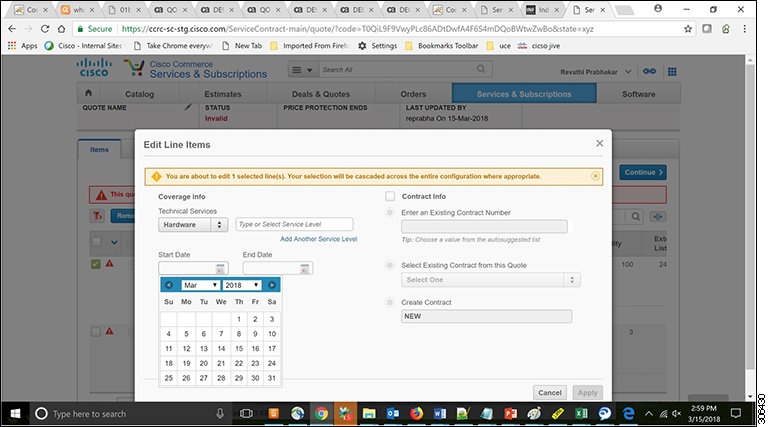
Task: Click the search magnifier in Search All
Action: pos(481,69)
